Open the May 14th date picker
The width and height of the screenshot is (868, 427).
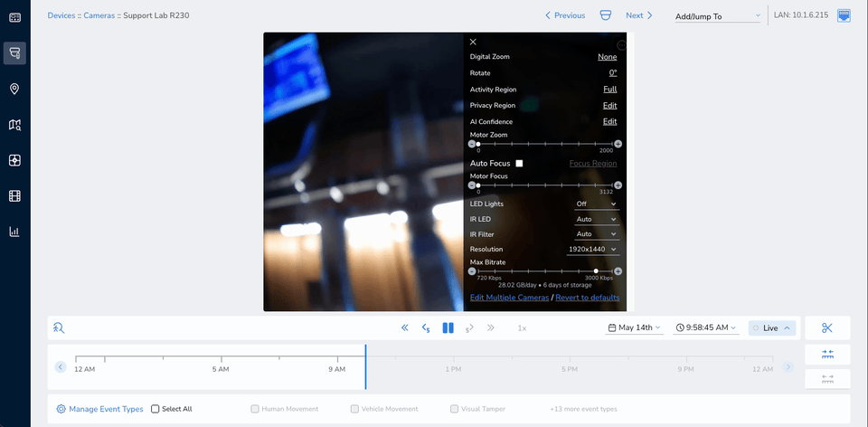pos(635,327)
